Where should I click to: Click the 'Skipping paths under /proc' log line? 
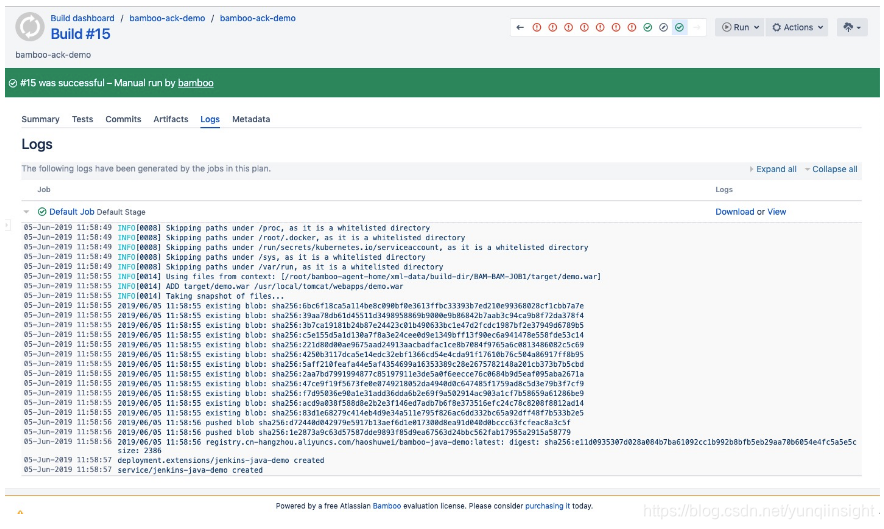pyautogui.click(x=227, y=228)
